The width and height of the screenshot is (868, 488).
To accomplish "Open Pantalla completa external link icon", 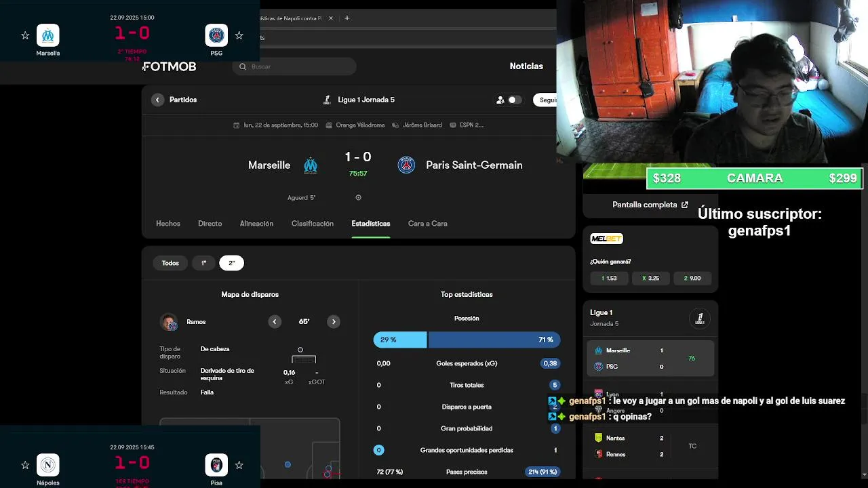I will 685,205.
